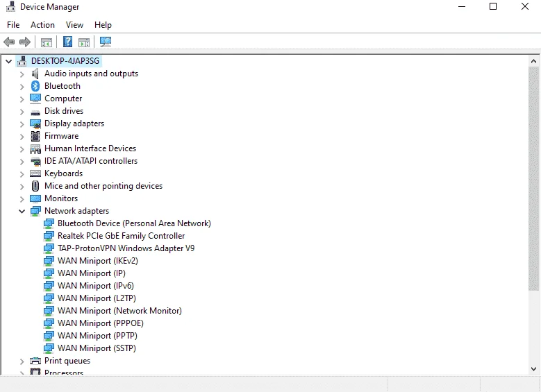Expand the Display adapters category

[x=22, y=124]
